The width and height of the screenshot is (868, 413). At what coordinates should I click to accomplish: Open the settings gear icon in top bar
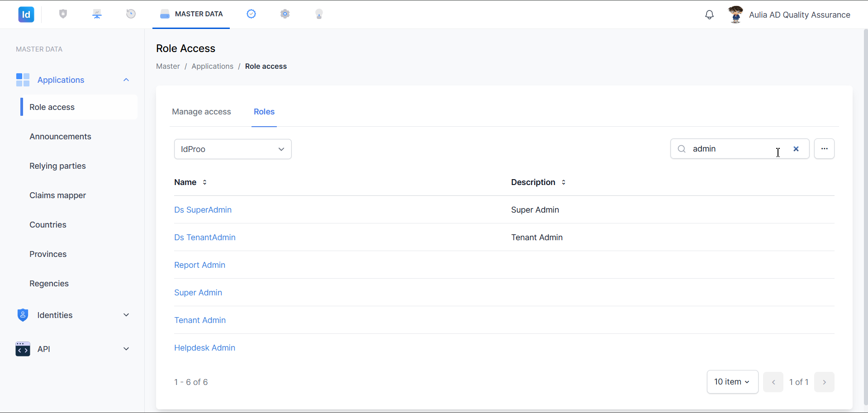[285, 14]
